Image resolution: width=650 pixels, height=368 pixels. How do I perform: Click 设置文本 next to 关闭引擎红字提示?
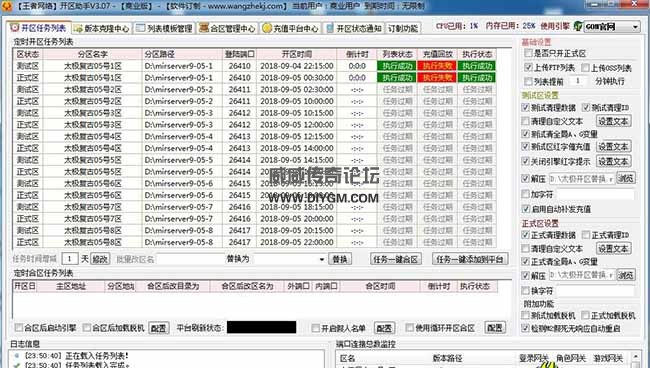[x=614, y=161]
